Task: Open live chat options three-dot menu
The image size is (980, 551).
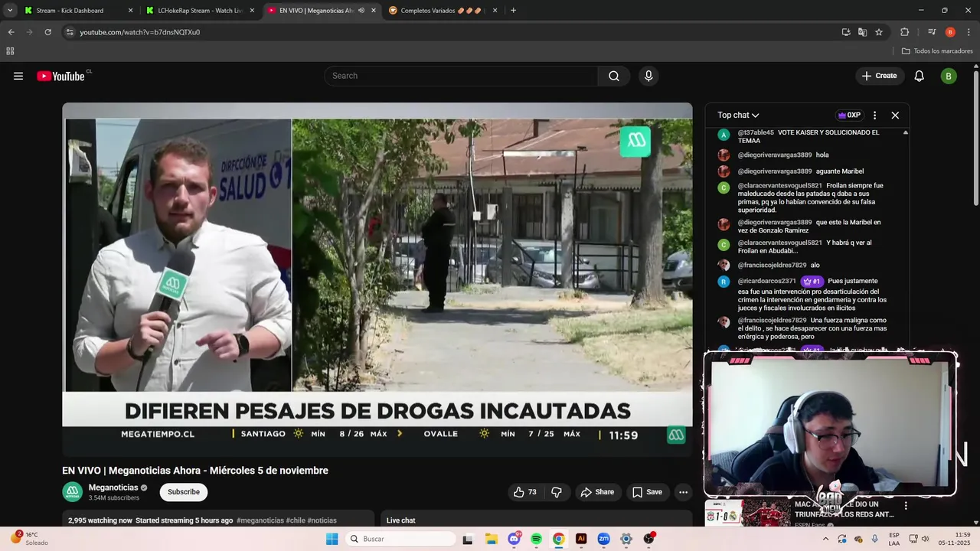Action: click(x=874, y=116)
